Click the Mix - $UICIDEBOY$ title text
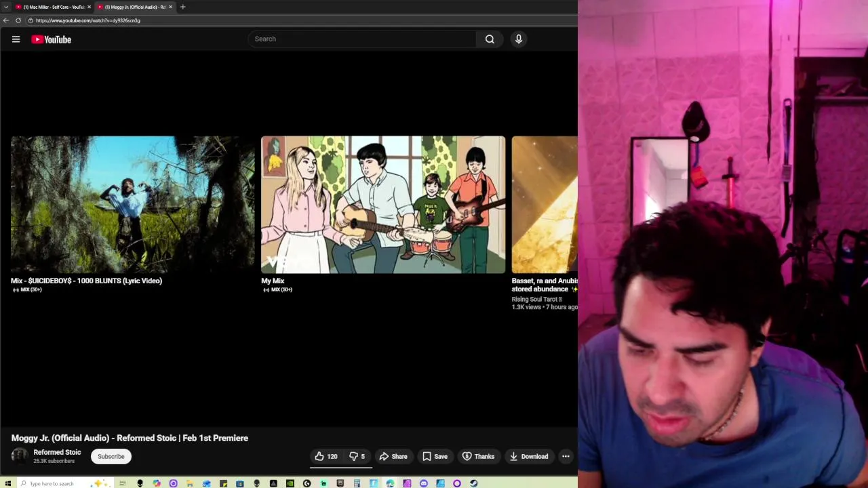868x488 pixels. pyautogui.click(x=86, y=281)
